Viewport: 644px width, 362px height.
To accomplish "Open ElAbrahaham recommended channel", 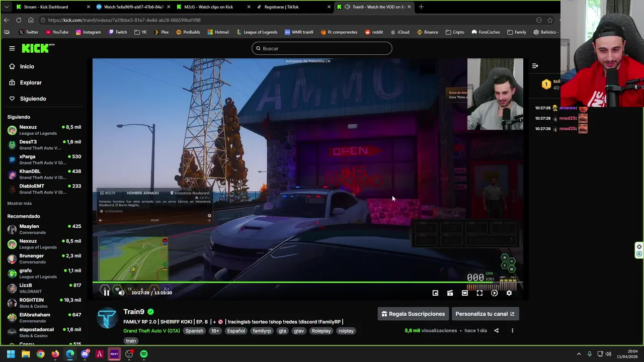I will [44, 318].
